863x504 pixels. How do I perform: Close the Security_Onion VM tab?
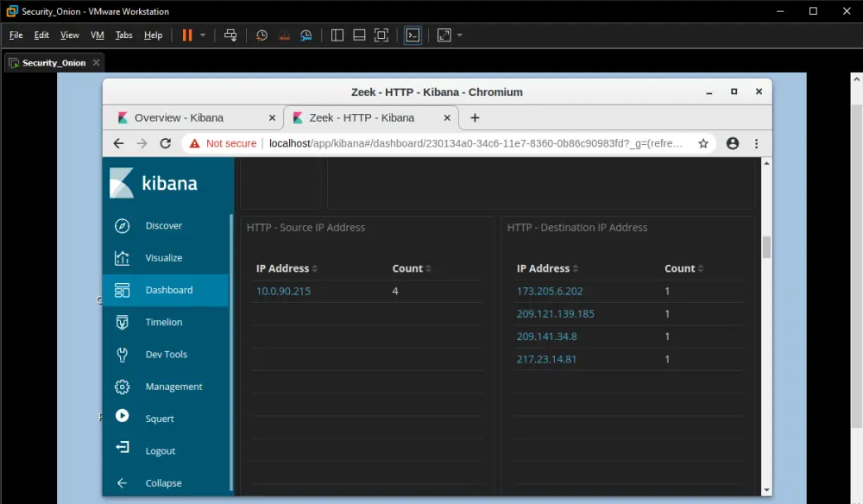coord(97,63)
